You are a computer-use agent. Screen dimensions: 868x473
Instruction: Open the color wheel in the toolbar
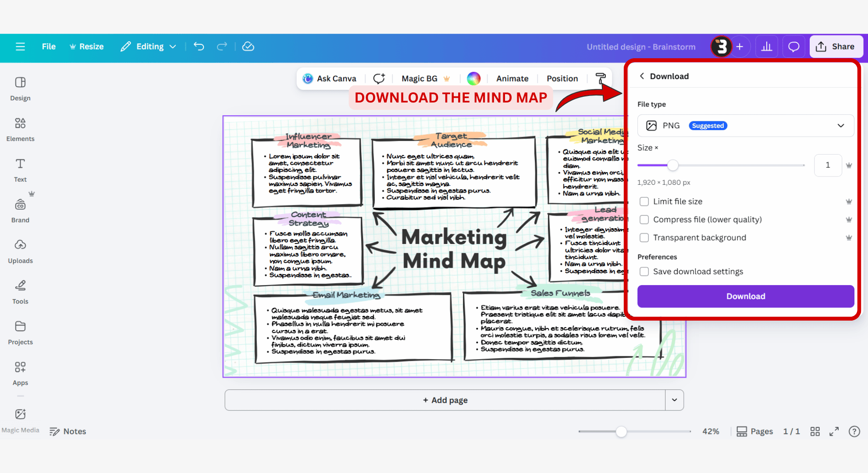coord(473,78)
